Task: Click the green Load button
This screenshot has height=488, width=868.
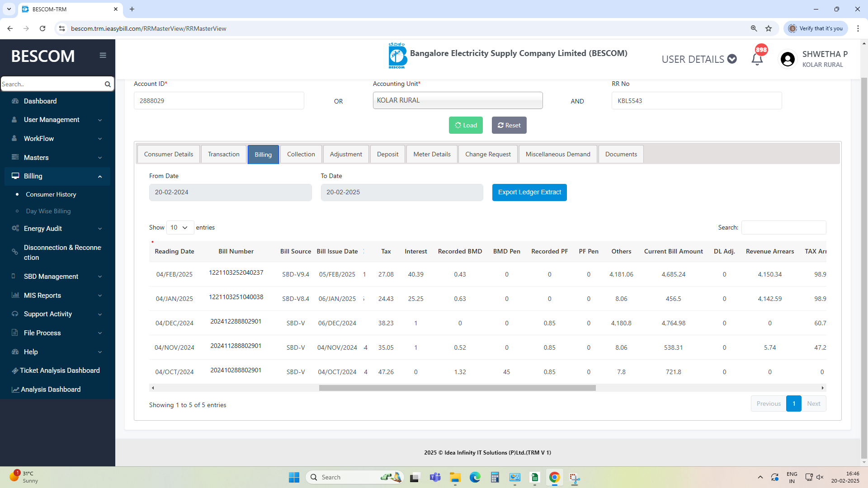Action: 466,125
